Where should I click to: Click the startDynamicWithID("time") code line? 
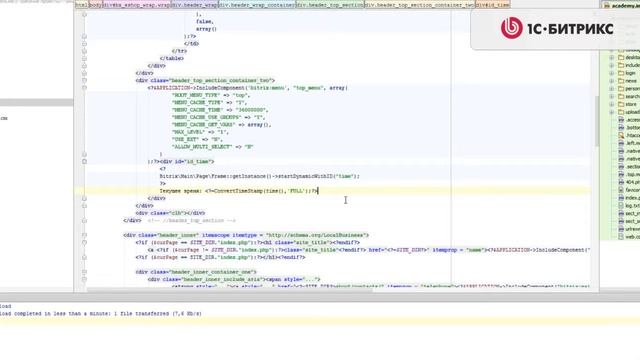[x=260, y=176]
